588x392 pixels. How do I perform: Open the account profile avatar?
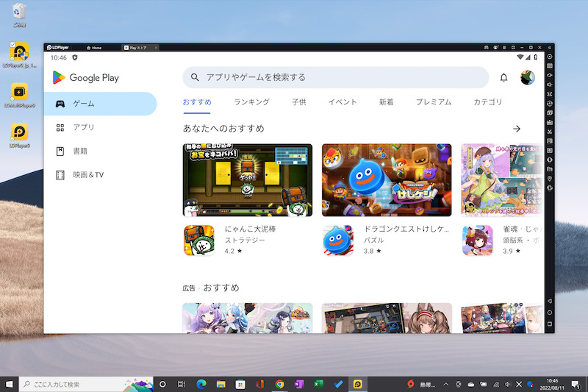coord(527,77)
